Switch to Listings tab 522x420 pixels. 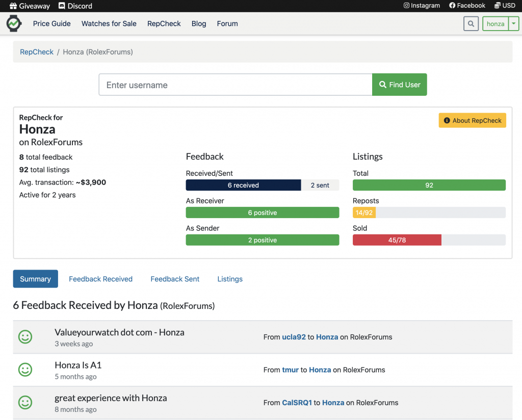click(x=230, y=279)
